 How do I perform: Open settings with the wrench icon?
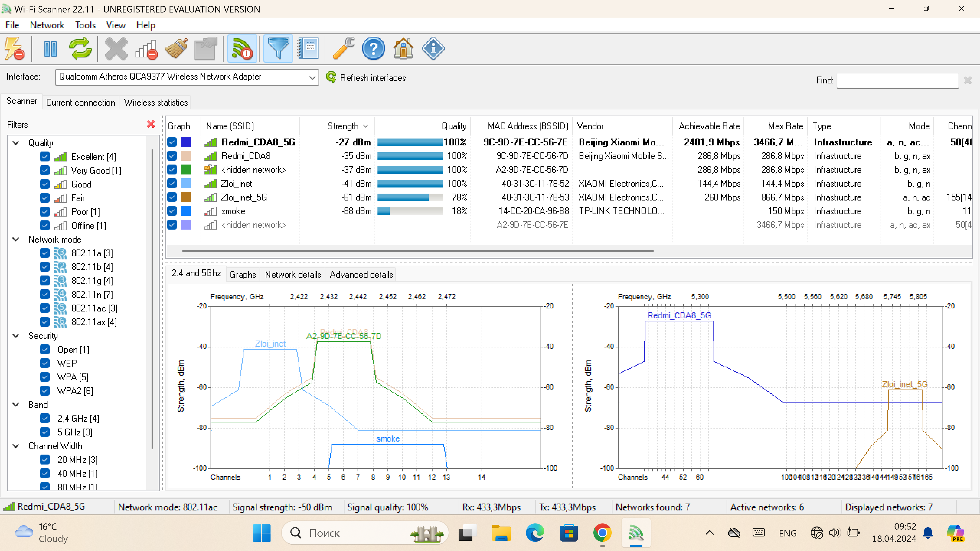click(343, 49)
